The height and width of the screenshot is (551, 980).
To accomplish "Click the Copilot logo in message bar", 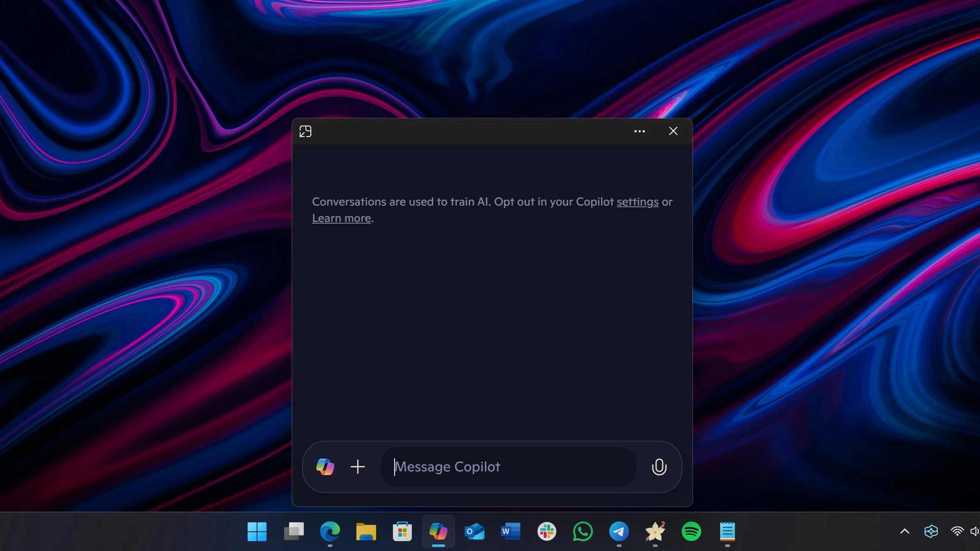I will (325, 467).
